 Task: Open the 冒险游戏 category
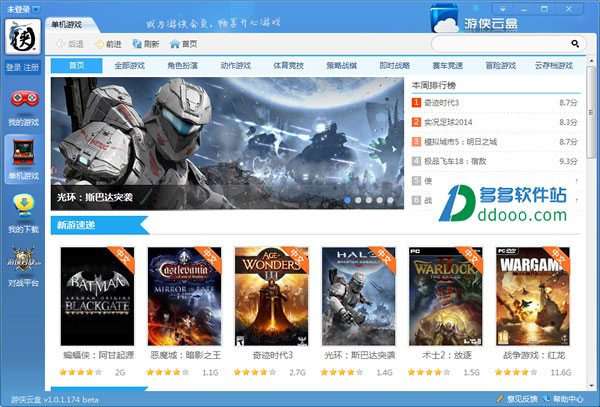pyautogui.click(x=501, y=65)
